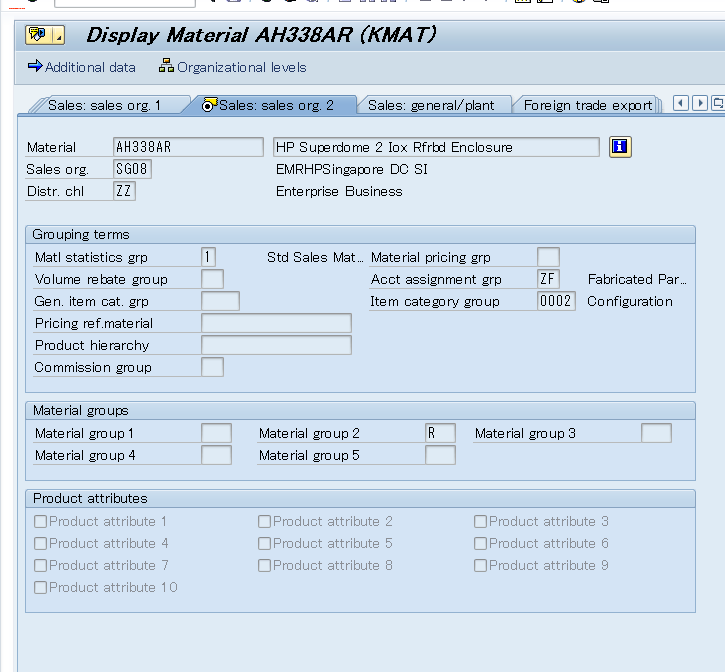Click Material group 1 field
The width and height of the screenshot is (725, 672).
216,433
